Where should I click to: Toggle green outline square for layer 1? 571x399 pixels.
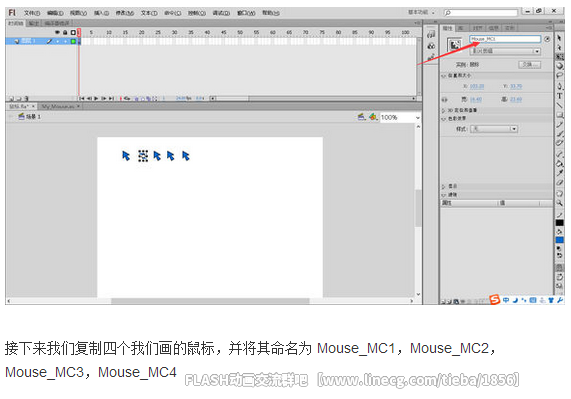tap(73, 41)
